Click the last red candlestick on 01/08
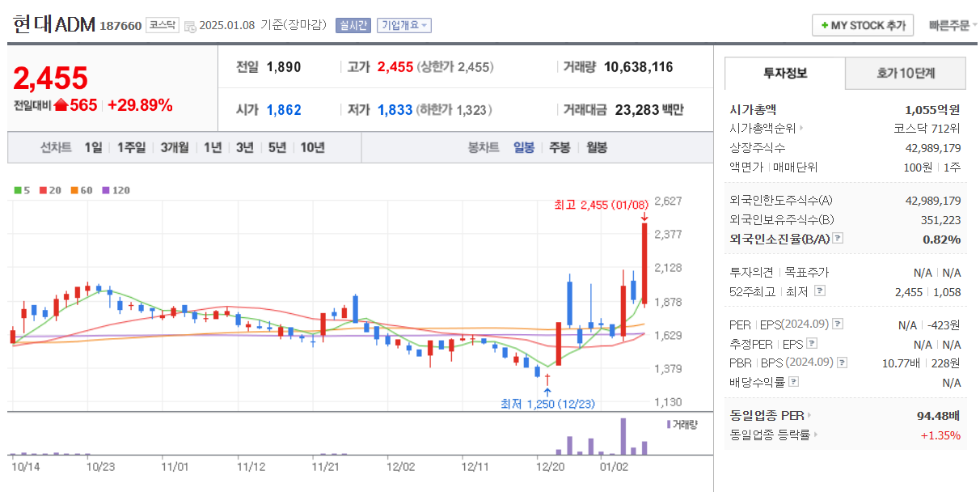 point(644,263)
